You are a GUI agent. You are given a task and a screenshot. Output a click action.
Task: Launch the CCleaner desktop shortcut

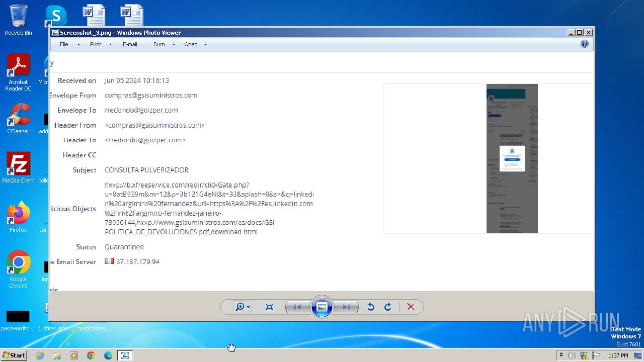[18, 119]
